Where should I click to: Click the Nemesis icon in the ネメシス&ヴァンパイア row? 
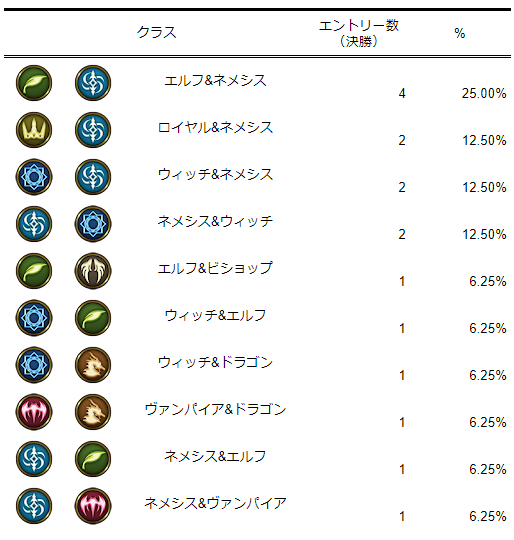pos(34,506)
